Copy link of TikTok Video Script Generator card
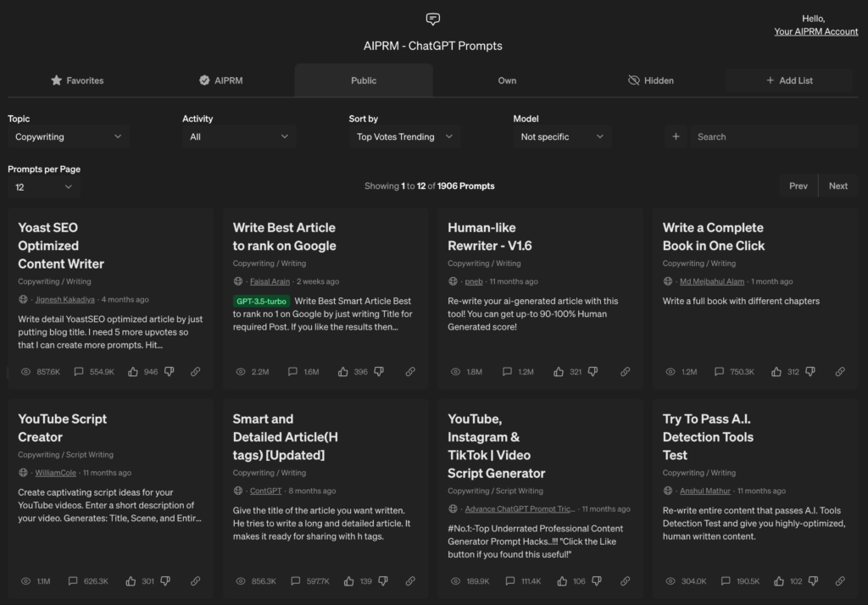This screenshot has height=605, width=868. [x=625, y=580]
